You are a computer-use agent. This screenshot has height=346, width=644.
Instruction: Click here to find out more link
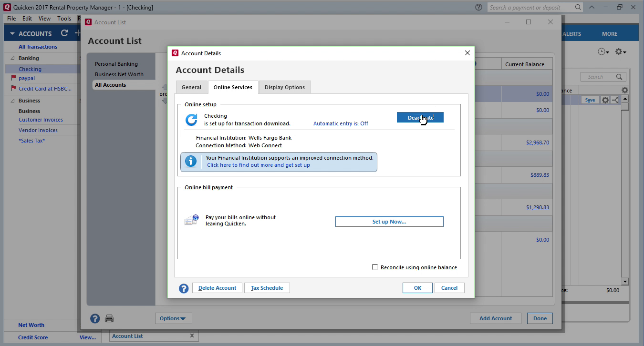pos(259,165)
